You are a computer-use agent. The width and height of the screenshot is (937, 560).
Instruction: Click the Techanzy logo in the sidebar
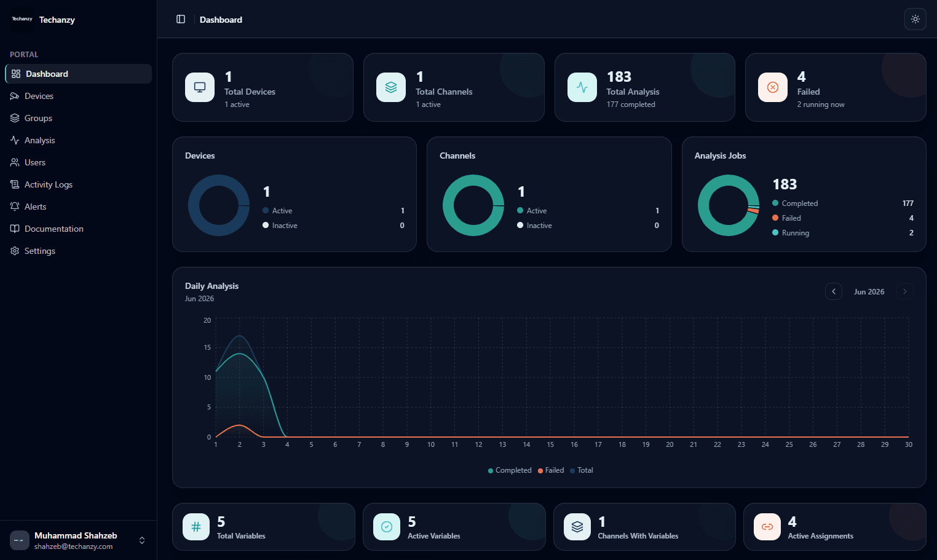(x=22, y=19)
